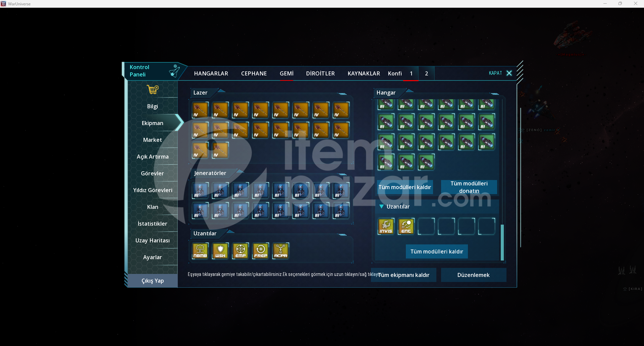This screenshot has width=644, height=346.
Task: Click the ENC extension in Hangar
Action: pyautogui.click(x=406, y=226)
